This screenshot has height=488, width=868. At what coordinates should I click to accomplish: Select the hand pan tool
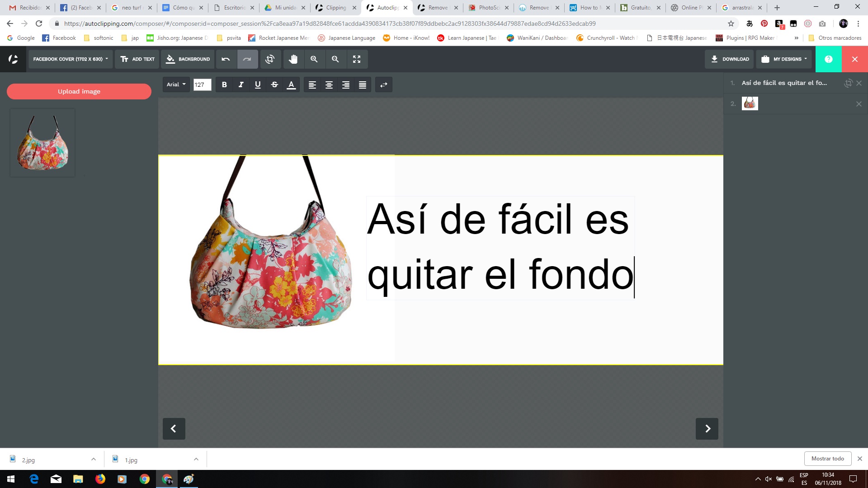point(293,59)
